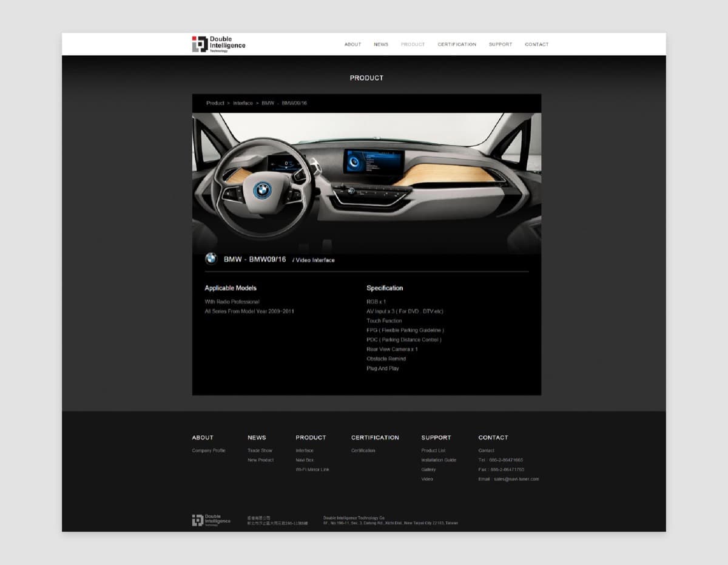Viewport: 728px width, 565px height.
Task: Open Installation Guide footer link
Action: coord(439,460)
